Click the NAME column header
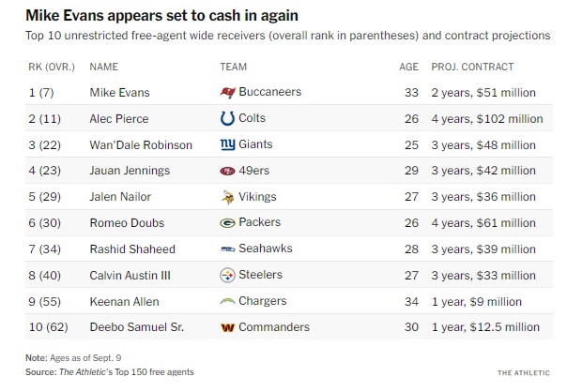The image size is (567, 392). click(x=103, y=68)
